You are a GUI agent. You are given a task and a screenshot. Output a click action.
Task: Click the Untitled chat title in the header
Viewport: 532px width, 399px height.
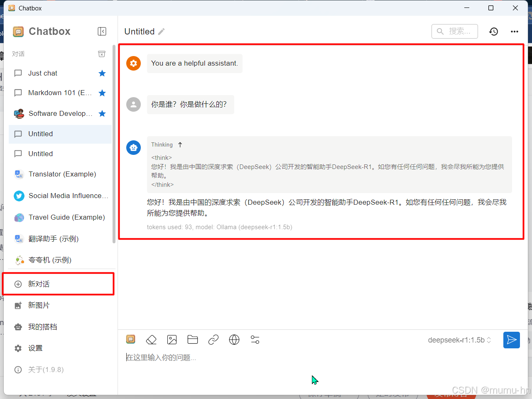coord(140,32)
